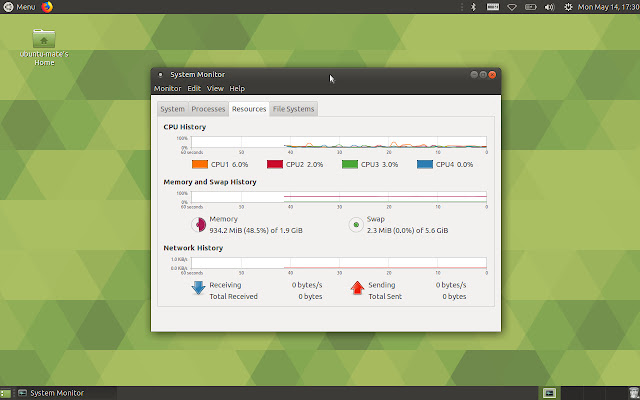The height and width of the screenshot is (400, 640).
Task: Click the date and time clock
Action: (609, 7)
